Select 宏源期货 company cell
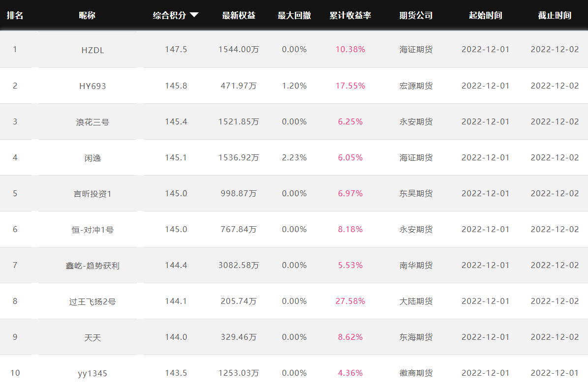Viewport: 588px width, 389px height. pos(416,86)
